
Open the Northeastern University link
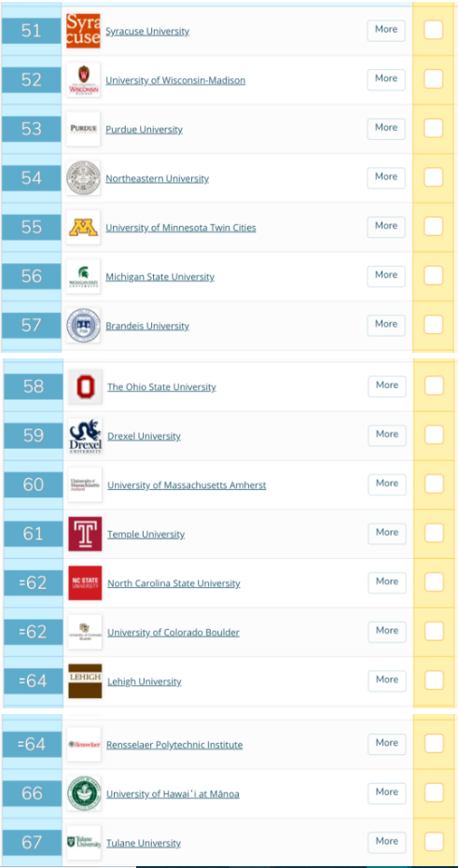point(157,179)
